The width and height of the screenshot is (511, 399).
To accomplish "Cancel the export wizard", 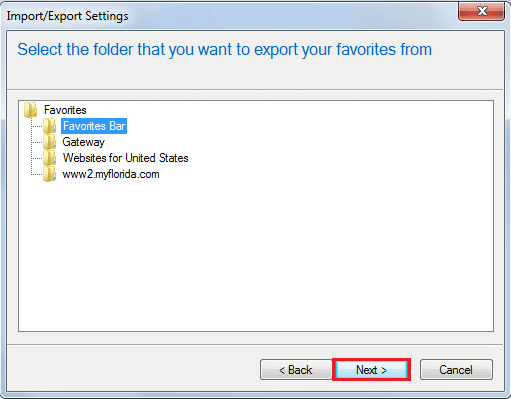I will (456, 370).
